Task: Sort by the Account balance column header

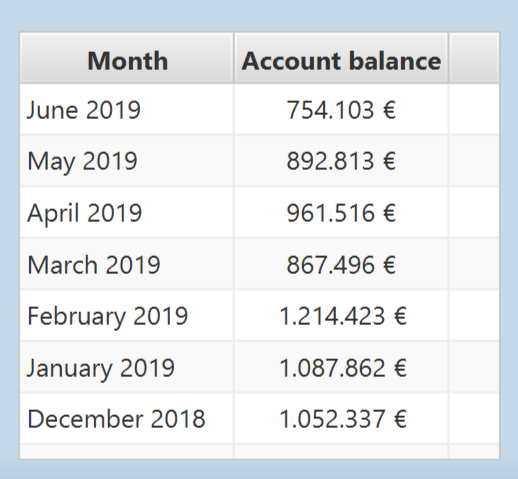Action: click(341, 58)
